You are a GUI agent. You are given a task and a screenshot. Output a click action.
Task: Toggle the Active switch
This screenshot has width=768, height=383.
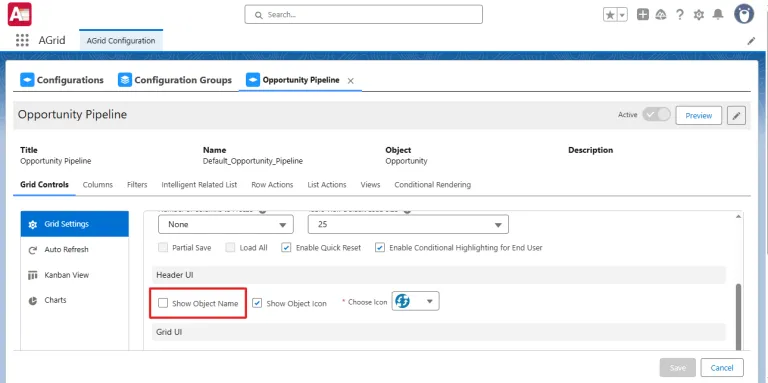656,115
